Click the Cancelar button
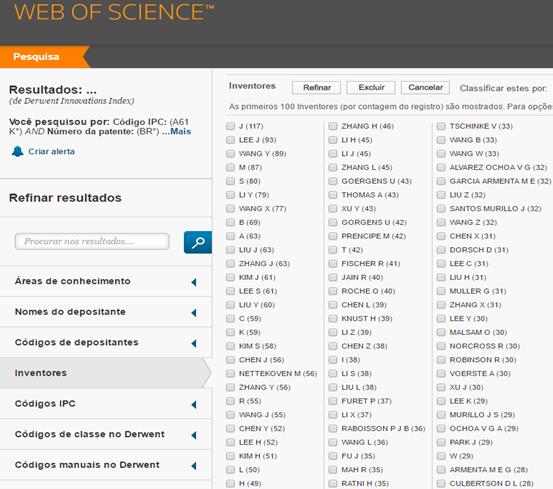553x489 pixels. (425, 87)
